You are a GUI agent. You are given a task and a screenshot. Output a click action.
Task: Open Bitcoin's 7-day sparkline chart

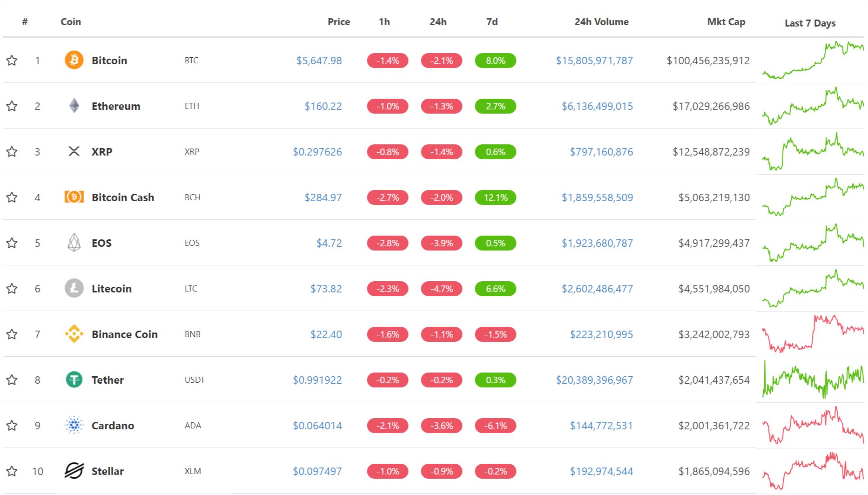pos(813,60)
